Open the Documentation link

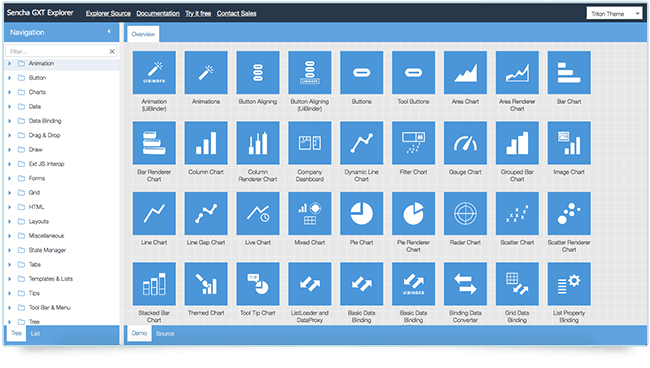tap(158, 14)
